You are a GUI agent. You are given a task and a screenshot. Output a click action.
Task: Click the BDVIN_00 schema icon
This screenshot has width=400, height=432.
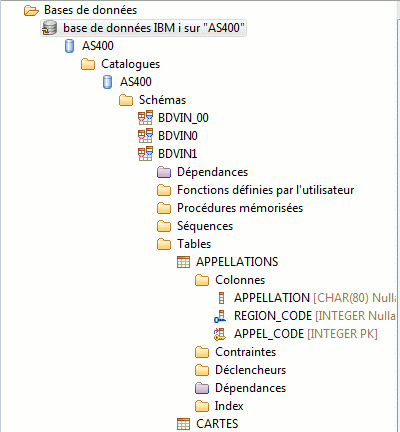click(145, 118)
